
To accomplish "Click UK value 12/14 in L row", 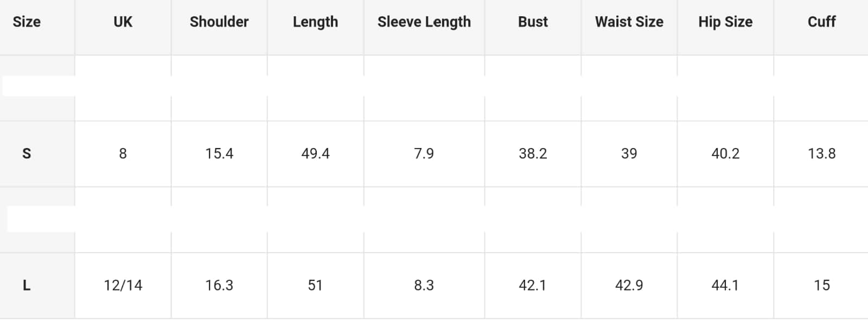I will click(x=123, y=285).
